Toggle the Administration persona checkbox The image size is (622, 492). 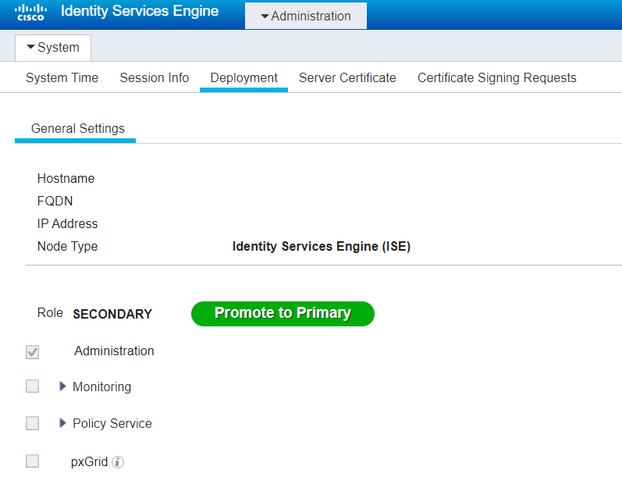pos(33,352)
